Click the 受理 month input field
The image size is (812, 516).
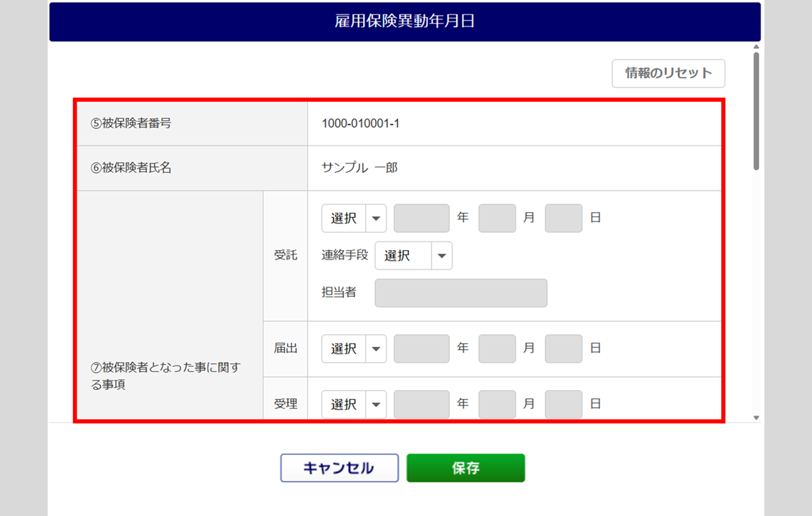point(497,404)
